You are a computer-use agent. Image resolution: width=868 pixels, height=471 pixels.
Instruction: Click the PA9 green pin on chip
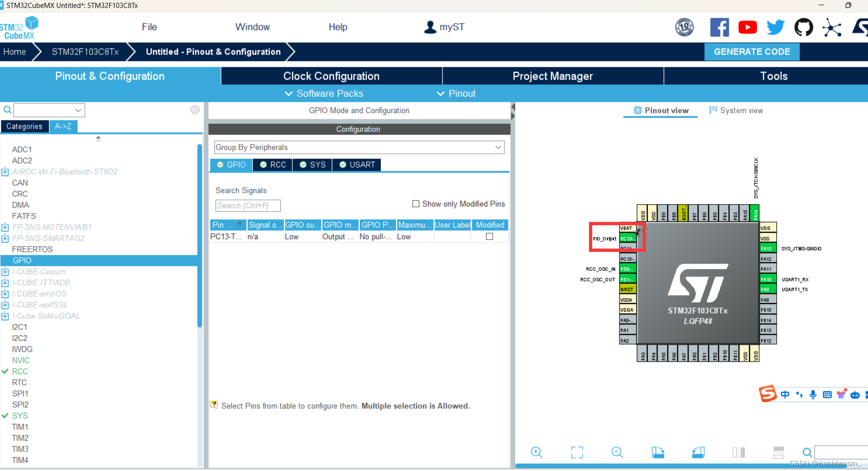[x=768, y=290]
